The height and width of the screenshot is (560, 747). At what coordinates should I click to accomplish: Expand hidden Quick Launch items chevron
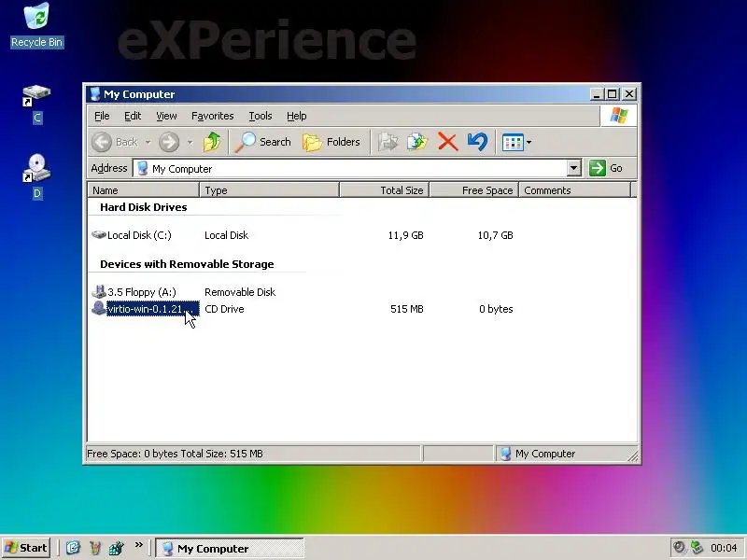(x=138, y=545)
